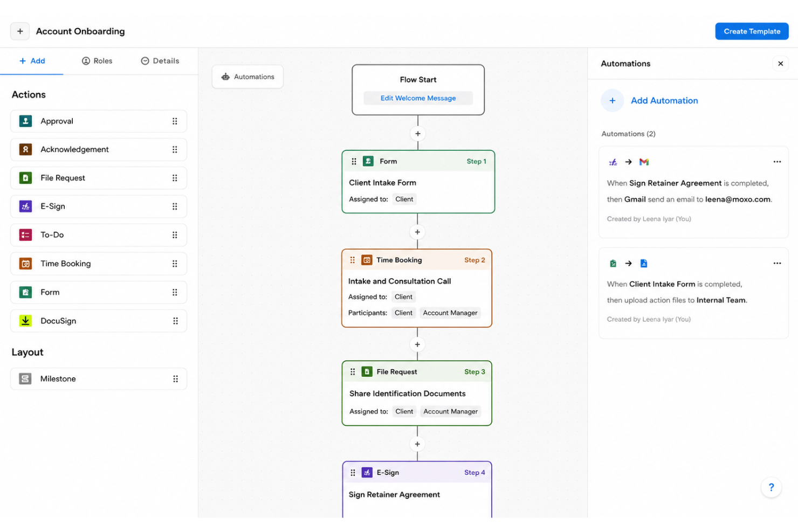Select the Client Intake Form step title
The image size is (798, 532).
tap(382, 183)
